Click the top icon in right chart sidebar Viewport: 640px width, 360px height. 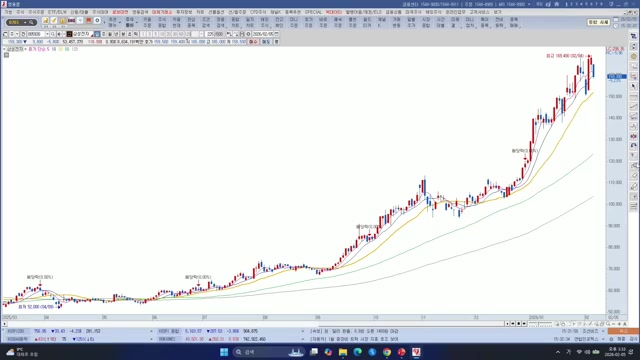point(633,36)
